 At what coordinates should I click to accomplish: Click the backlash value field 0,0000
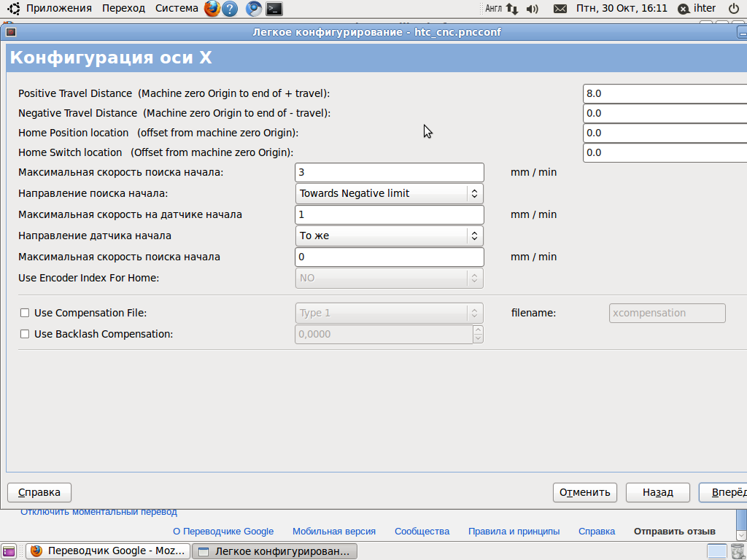(384, 334)
